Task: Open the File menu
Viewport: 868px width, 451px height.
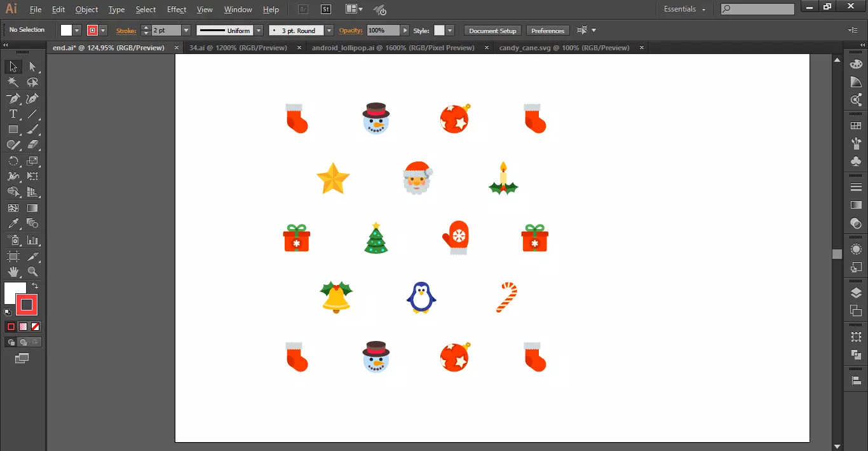Action: (36, 10)
